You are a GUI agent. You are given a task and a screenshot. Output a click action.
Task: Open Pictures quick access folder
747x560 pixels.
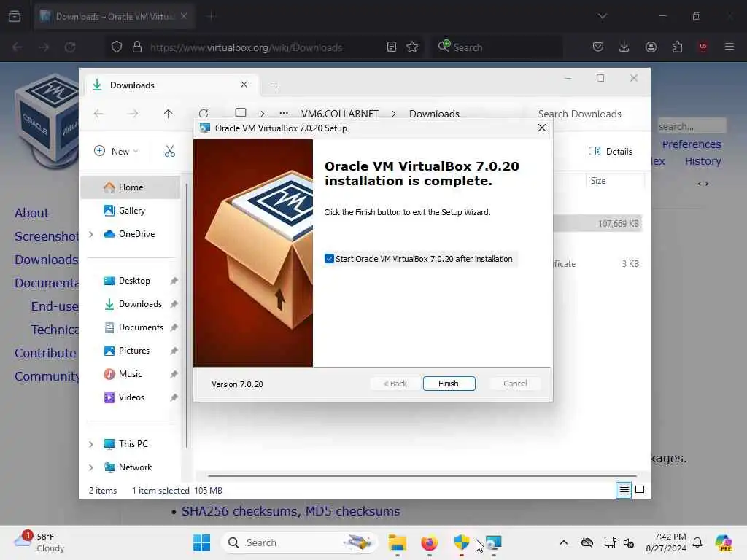point(134,351)
